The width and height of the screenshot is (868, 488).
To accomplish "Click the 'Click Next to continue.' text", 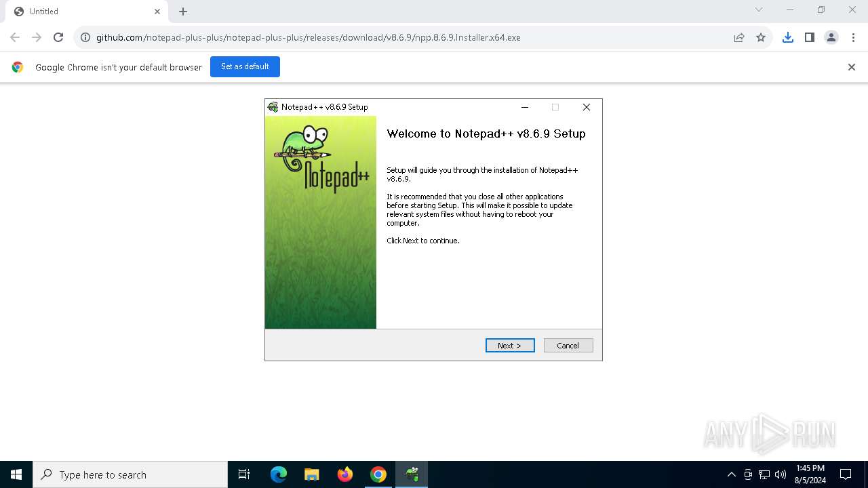I will coord(423,241).
